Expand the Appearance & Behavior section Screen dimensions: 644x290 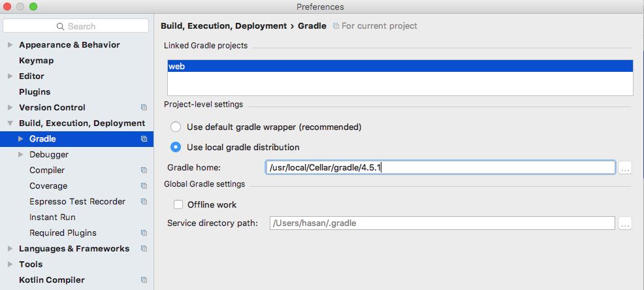[x=10, y=45]
